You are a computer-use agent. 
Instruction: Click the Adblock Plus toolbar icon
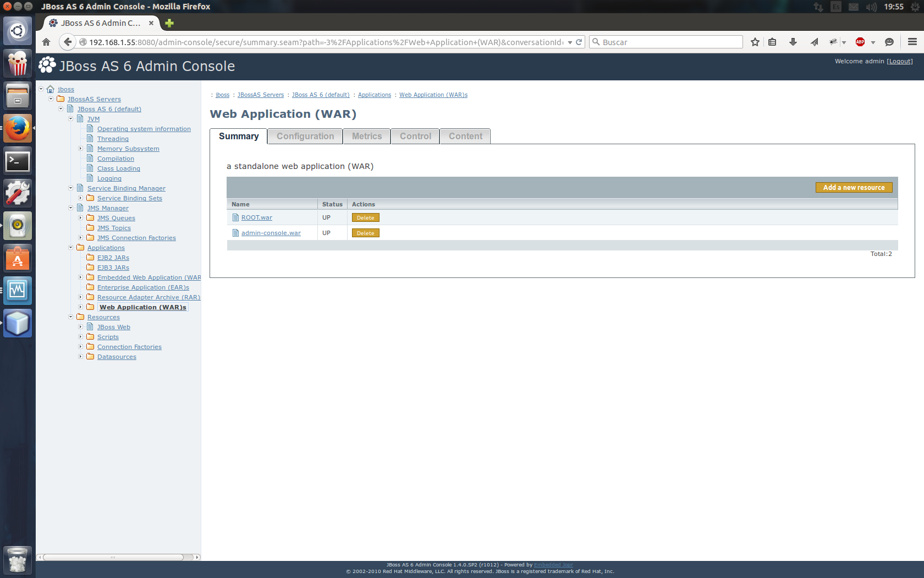pyautogui.click(x=860, y=42)
